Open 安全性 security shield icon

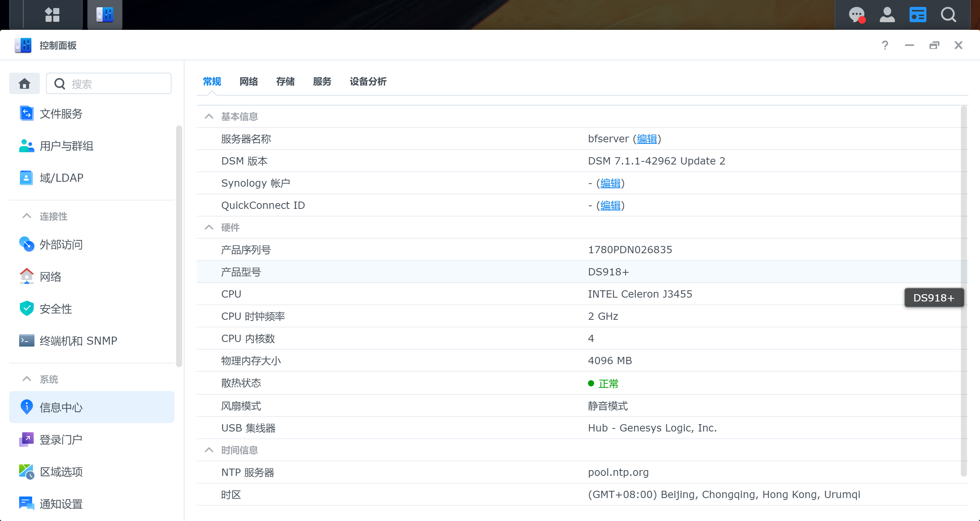point(26,308)
